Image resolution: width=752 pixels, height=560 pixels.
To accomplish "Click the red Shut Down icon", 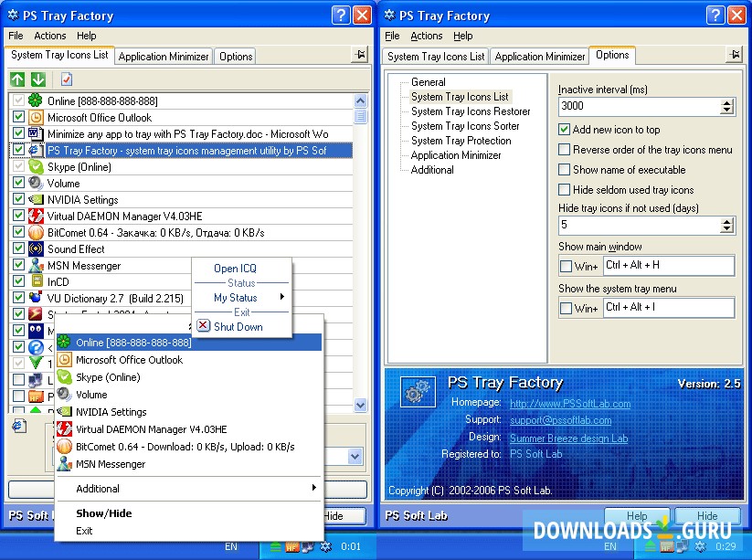I will coord(203,326).
